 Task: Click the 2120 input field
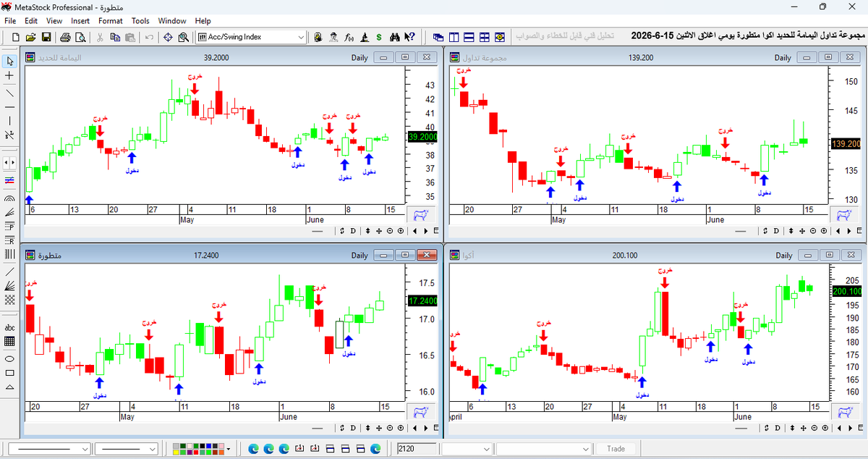point(417,449)
